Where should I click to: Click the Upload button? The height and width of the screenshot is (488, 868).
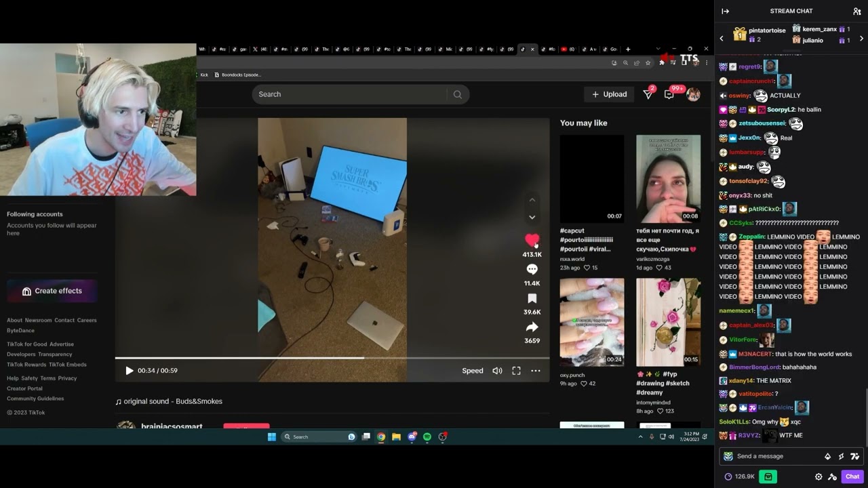pos(609,94)
